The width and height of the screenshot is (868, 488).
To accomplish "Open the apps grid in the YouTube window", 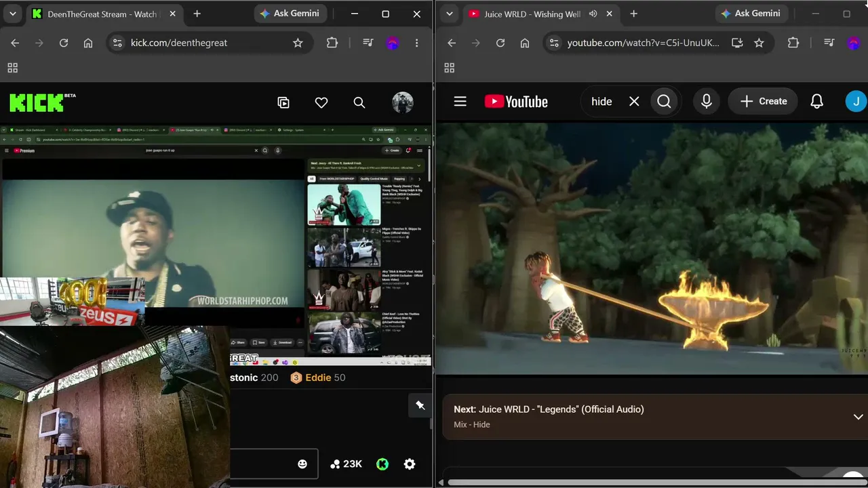I will point(449,68).
